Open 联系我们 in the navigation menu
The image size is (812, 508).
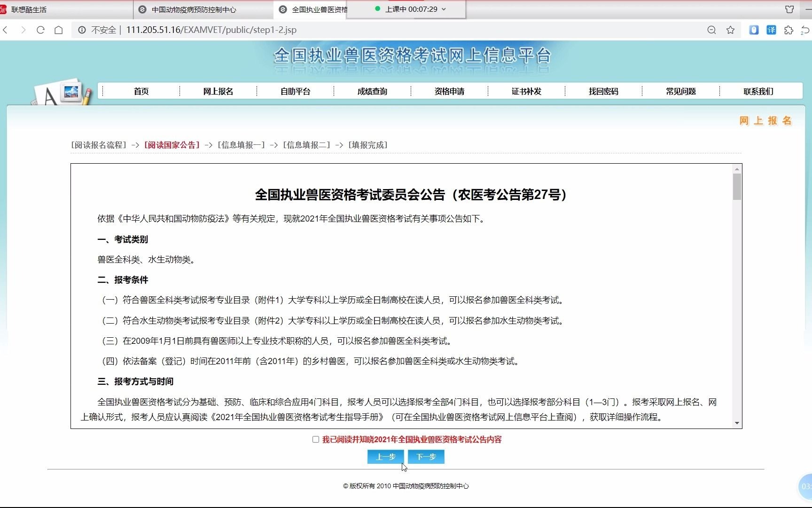[758, 91]
